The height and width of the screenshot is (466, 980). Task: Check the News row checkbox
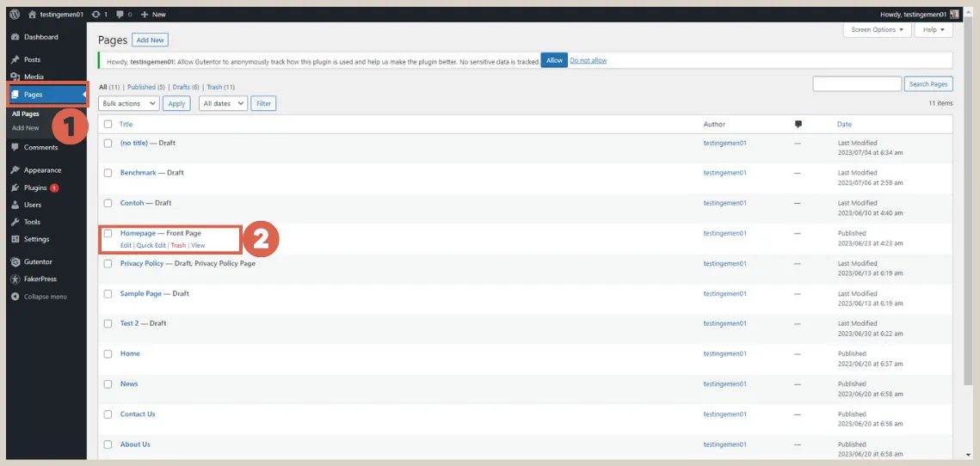(x=108, y=384)
